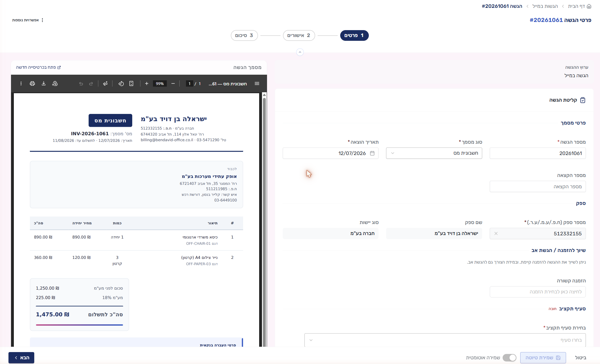Screen dimensions: 600x364
Task: Click the allocation number input field
Action: [538, 186]
